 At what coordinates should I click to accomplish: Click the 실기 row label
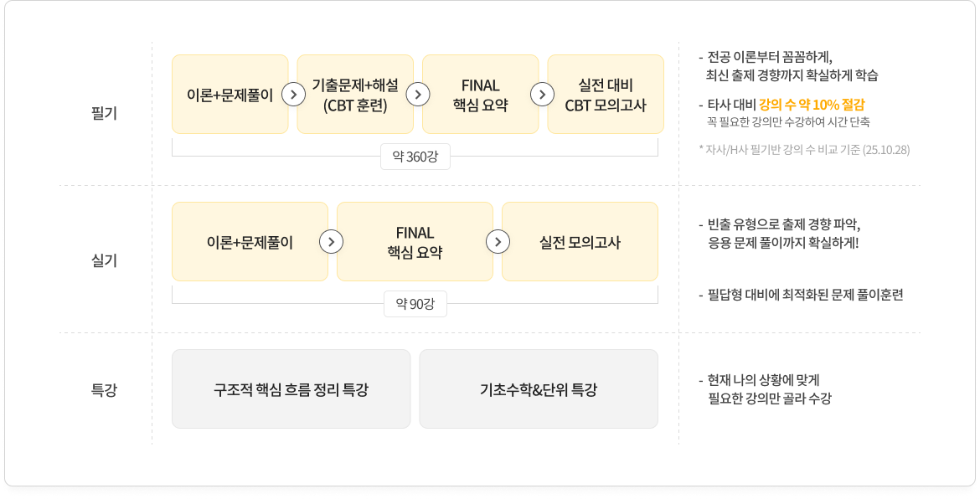[x=104, y=260]
